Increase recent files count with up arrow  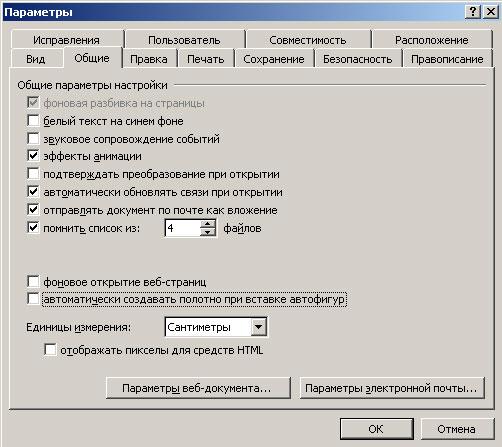[208, 224]
